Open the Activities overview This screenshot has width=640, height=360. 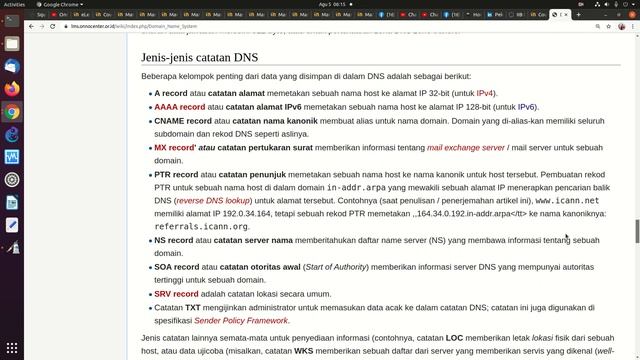coord(14,4)
